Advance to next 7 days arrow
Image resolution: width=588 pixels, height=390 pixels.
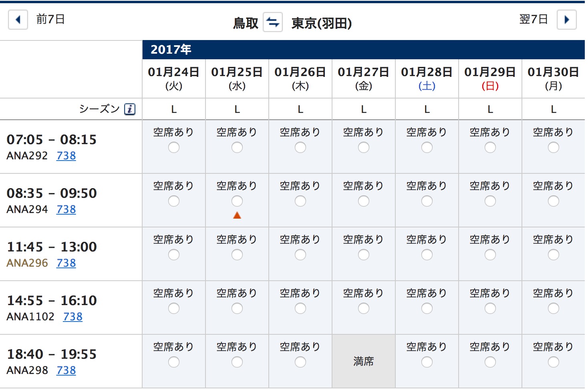(566, 20)
